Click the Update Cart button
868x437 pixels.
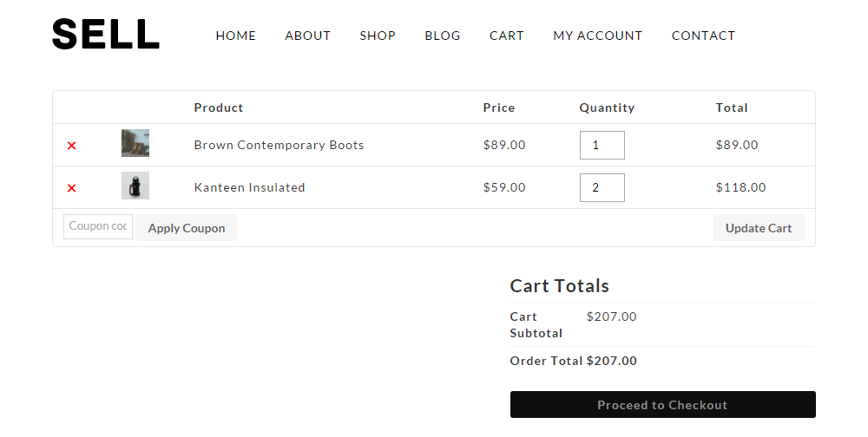tap(759, 228)
